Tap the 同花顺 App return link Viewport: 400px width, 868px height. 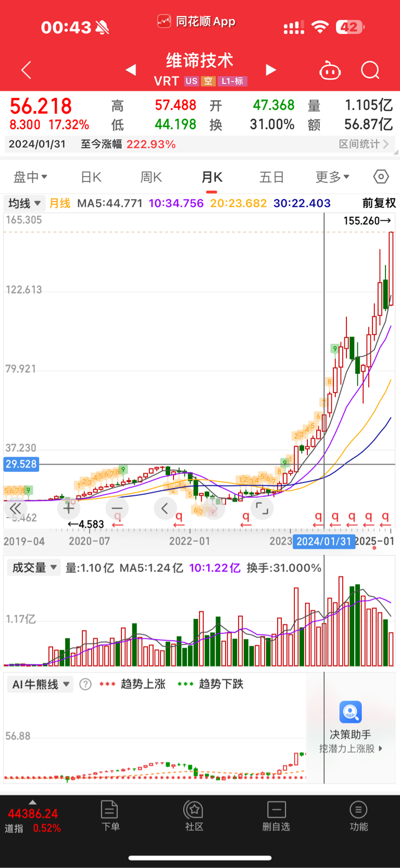196,21
